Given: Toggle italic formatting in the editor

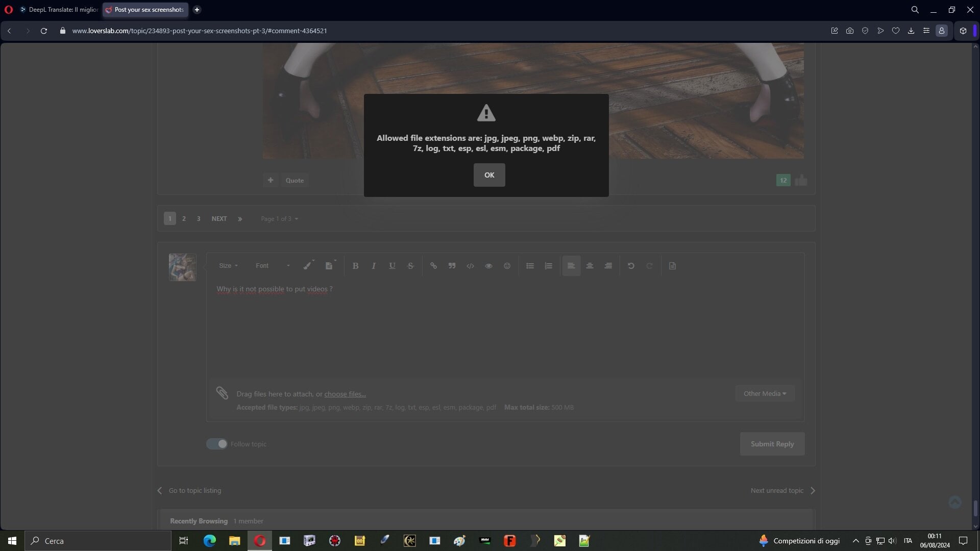Looking at the screenshot, I should pyautogui.click(x=374, y=266).
